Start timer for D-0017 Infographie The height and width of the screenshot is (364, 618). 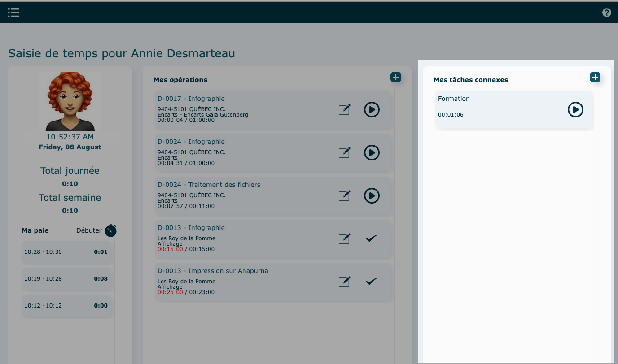click(x=372, y=109)
